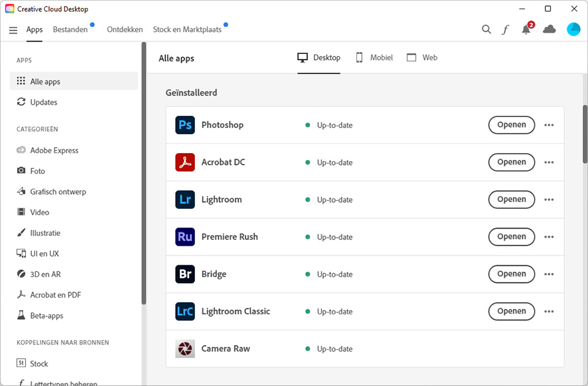Click the Camera Raw name text
The image size is (588, 386).
pos(226,349)
